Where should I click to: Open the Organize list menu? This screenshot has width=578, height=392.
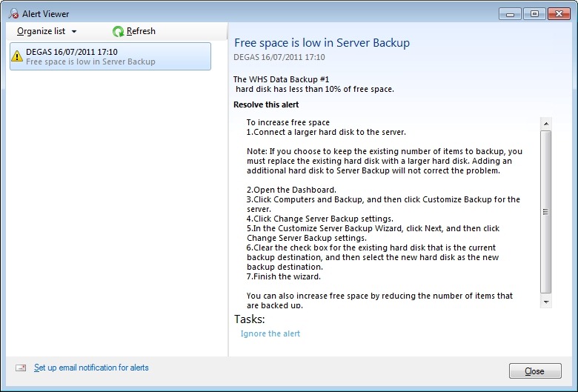click(x=41, y=31)
